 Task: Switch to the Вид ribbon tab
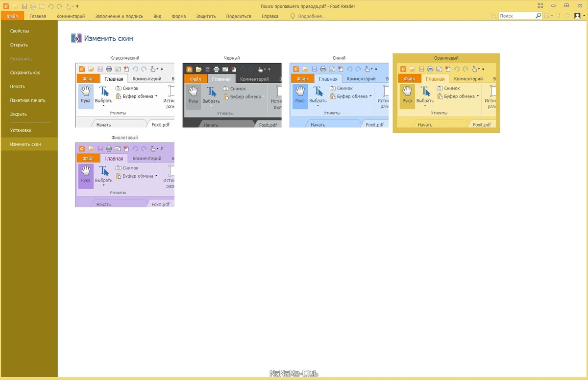(x=157, y=16)
